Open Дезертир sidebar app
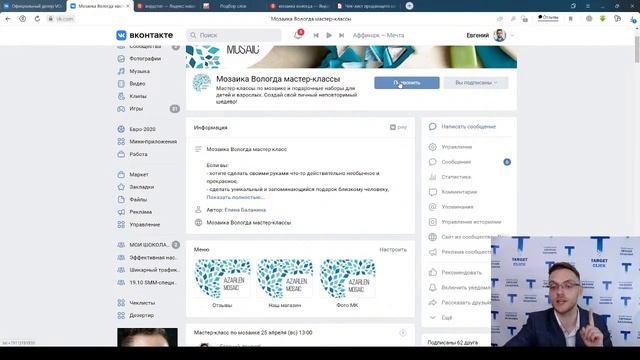This screenshot has width=640, height=360. [141, 316]
